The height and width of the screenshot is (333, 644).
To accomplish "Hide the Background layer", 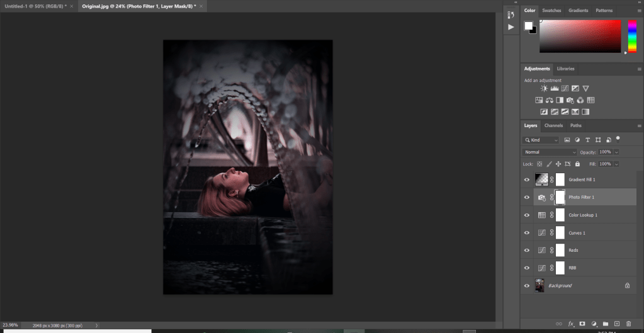I will pyautogui.click(x=527, y=286).
